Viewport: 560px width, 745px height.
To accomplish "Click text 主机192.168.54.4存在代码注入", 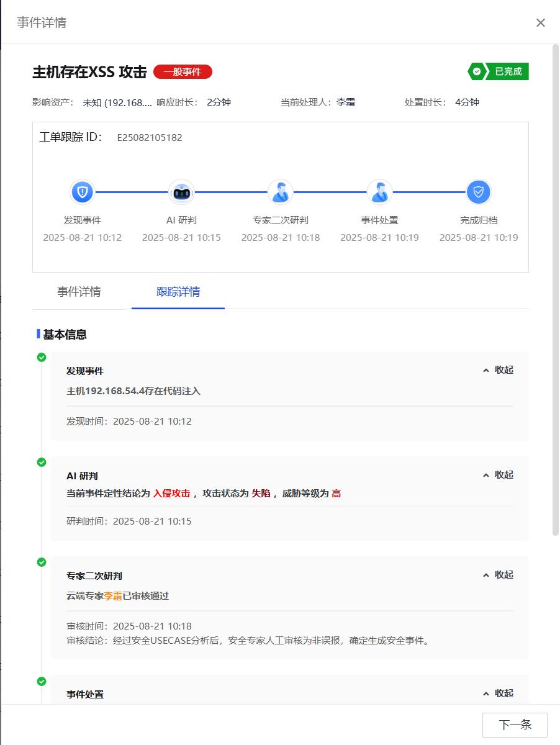I will pos(133,391).
